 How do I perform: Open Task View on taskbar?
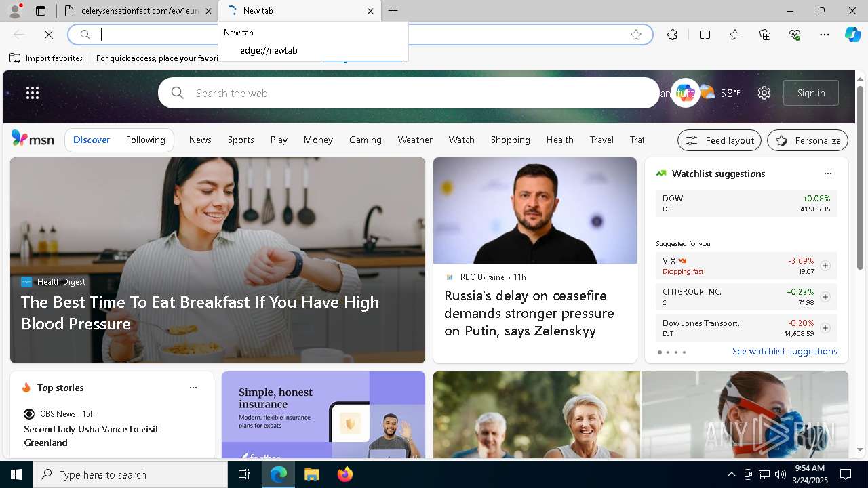(244, 474)
